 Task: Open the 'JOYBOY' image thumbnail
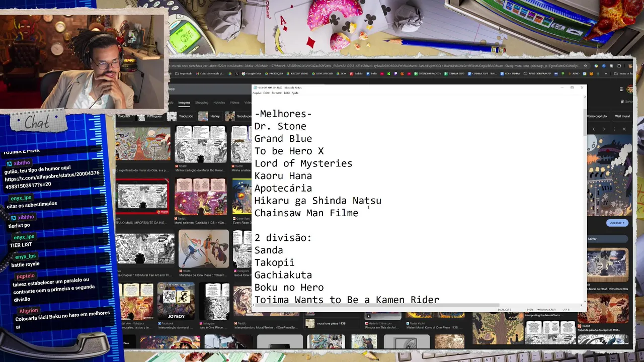click(x=176, y=301)
